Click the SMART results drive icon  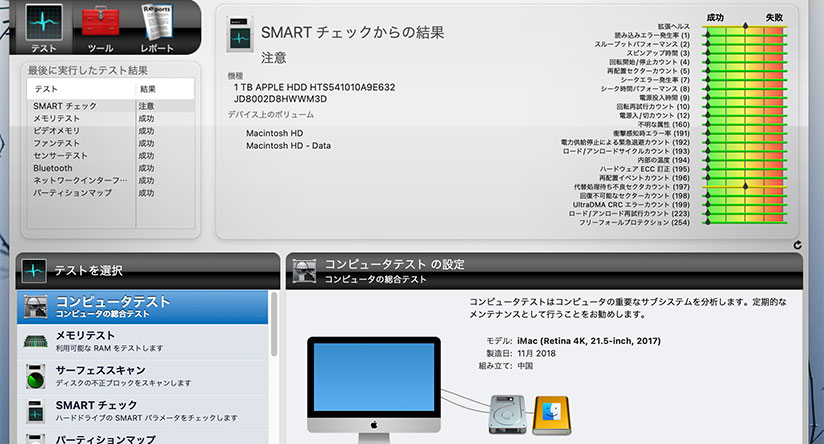pyautogui.click(x=240, y=34)
